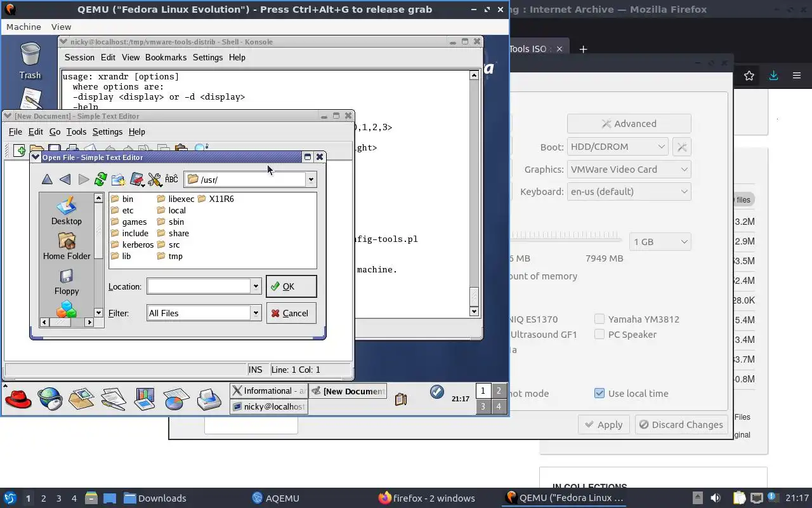Image resolution: width=812 pixels, height=508 pixels.
Task: Create a new folder in Open File dialog
Action: tap(118, 180)
